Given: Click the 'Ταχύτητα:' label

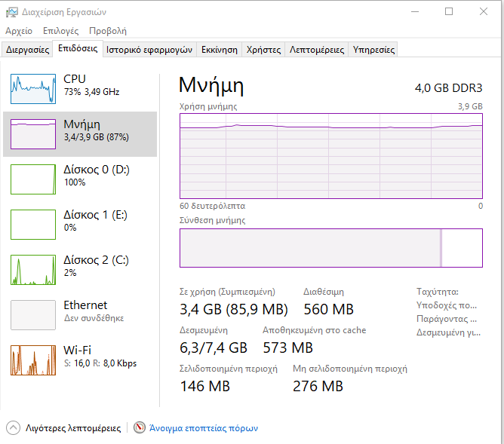Looking at the screenshot, I should click(x=438, y=292).
